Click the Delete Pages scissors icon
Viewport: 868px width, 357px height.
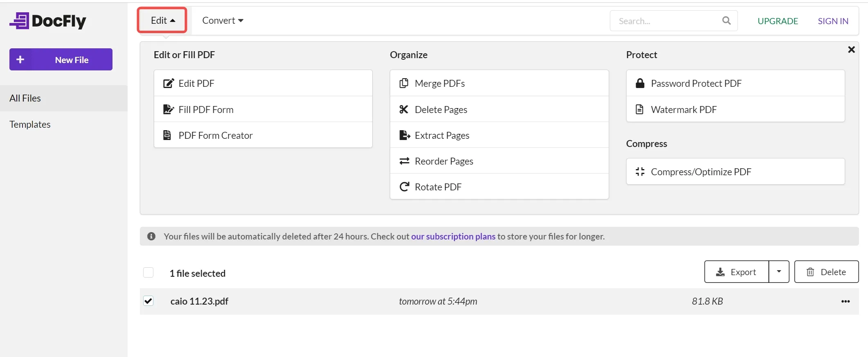pos(404,109)
